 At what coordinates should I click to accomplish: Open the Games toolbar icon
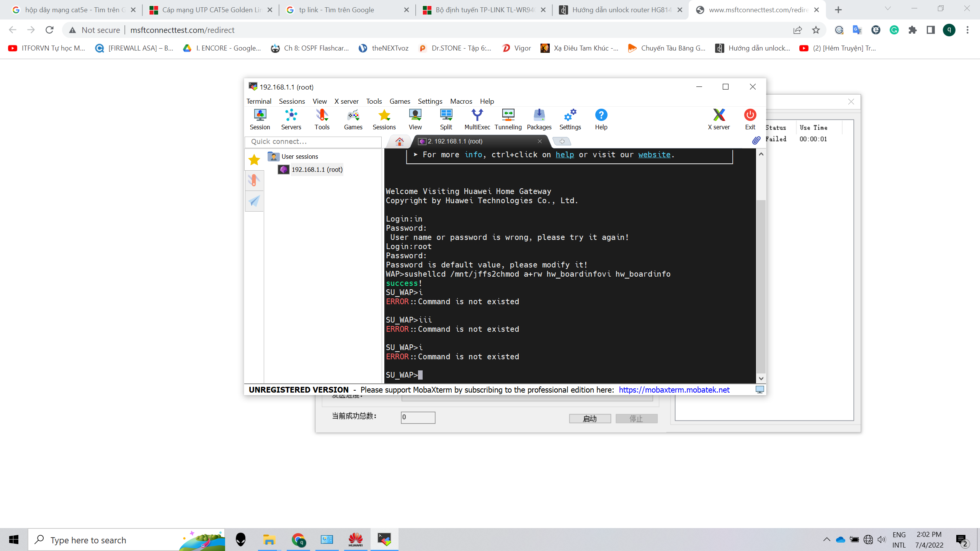pos(353,119)
